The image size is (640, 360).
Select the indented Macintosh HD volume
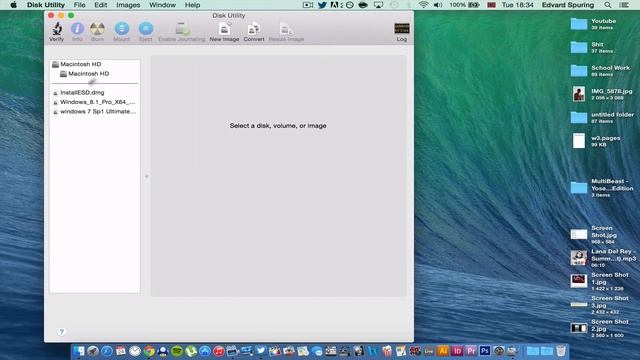point(84,74)
